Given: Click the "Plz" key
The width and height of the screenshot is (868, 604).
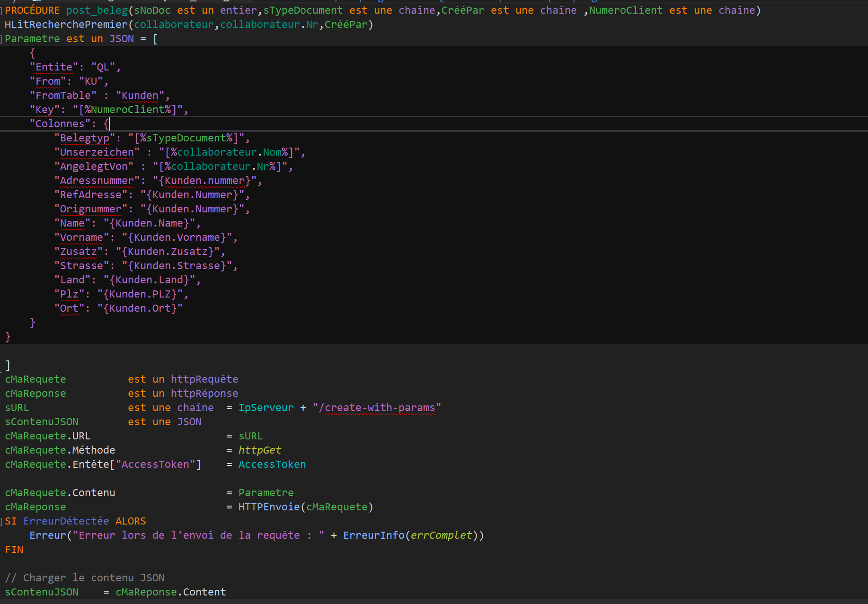Looking at the screenshot, I should point(69,294).
